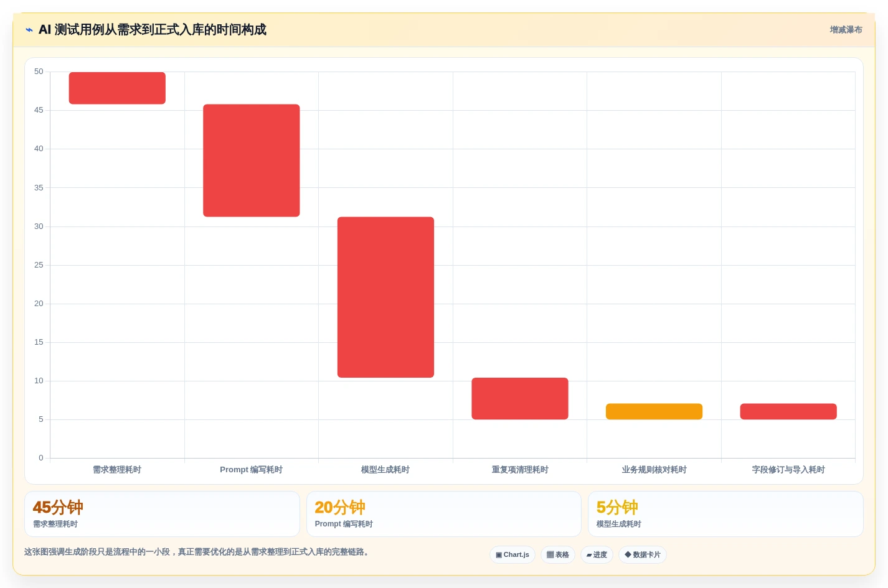
Task: Open the 20分钟 Prompt 编写耗时 card
Action: pos(443,514)
